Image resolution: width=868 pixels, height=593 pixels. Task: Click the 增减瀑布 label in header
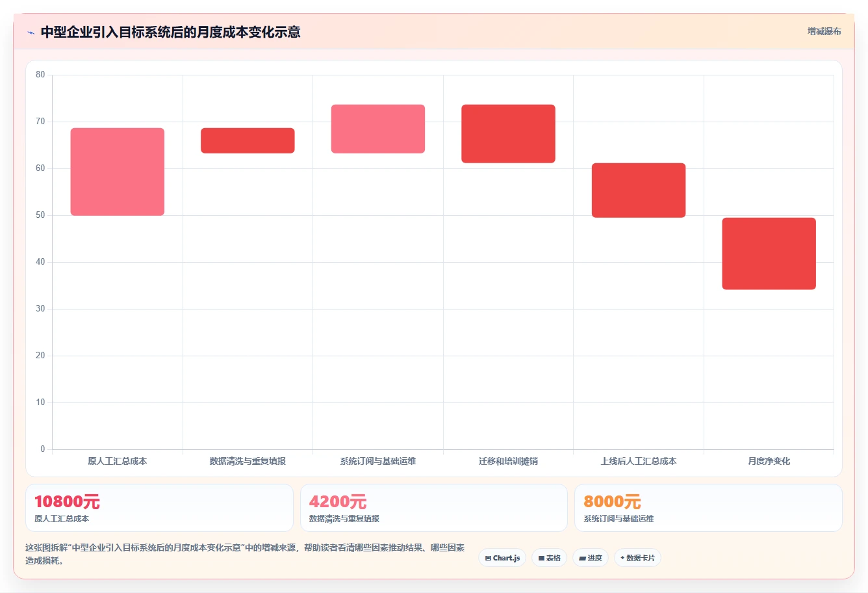point(824,31)
